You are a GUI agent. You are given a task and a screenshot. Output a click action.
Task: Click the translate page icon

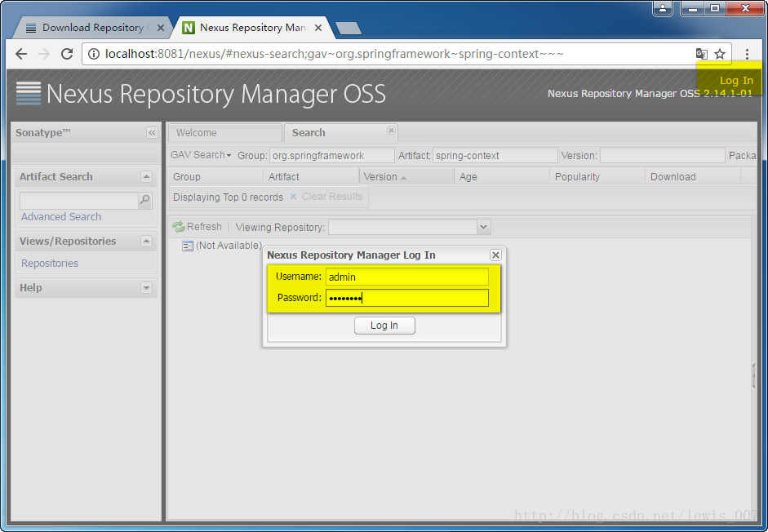[701, 54]
